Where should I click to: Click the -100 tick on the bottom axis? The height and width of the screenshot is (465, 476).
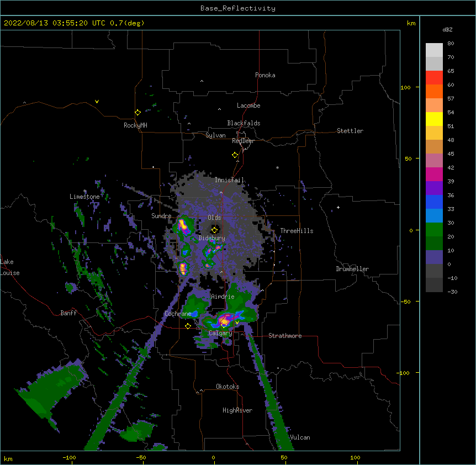pos(69,457)
